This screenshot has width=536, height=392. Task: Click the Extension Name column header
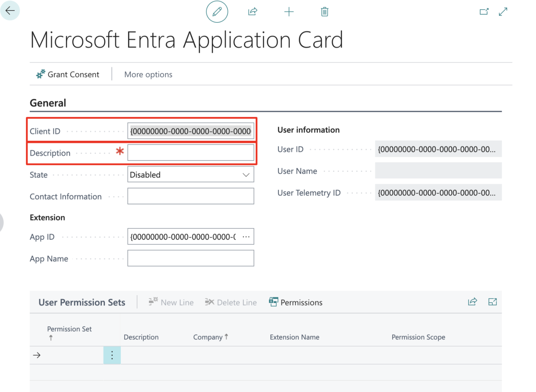(295, 337)
